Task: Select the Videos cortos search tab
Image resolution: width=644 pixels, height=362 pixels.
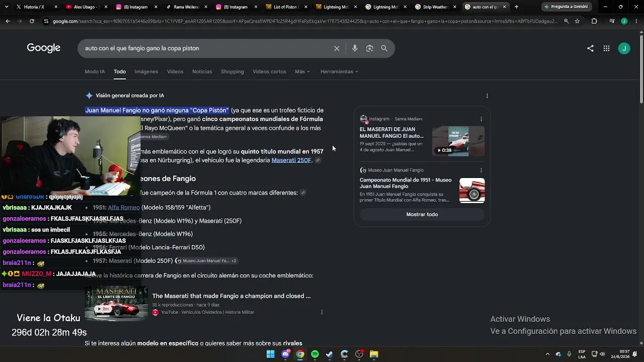Action: click(269, 71)
